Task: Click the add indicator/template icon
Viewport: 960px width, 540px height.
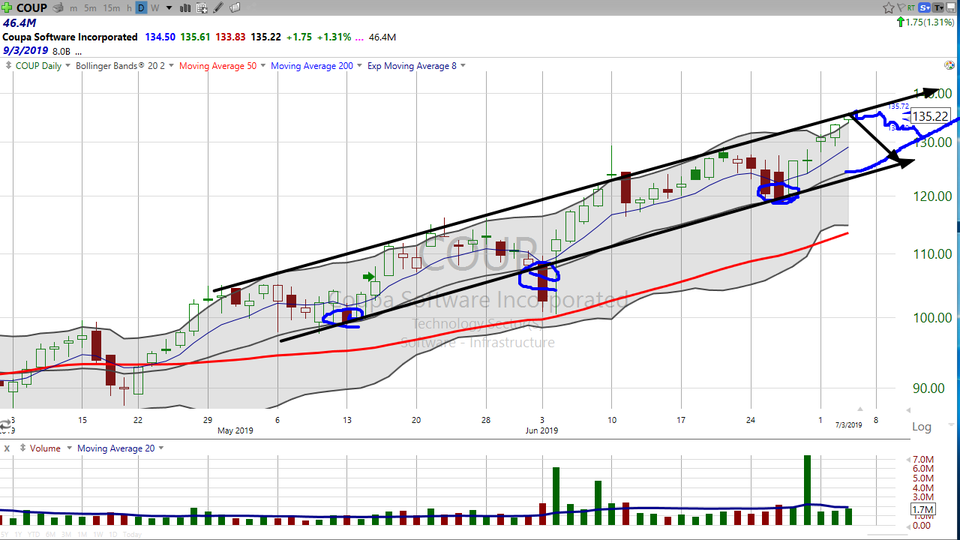Action: coord(201,8)
